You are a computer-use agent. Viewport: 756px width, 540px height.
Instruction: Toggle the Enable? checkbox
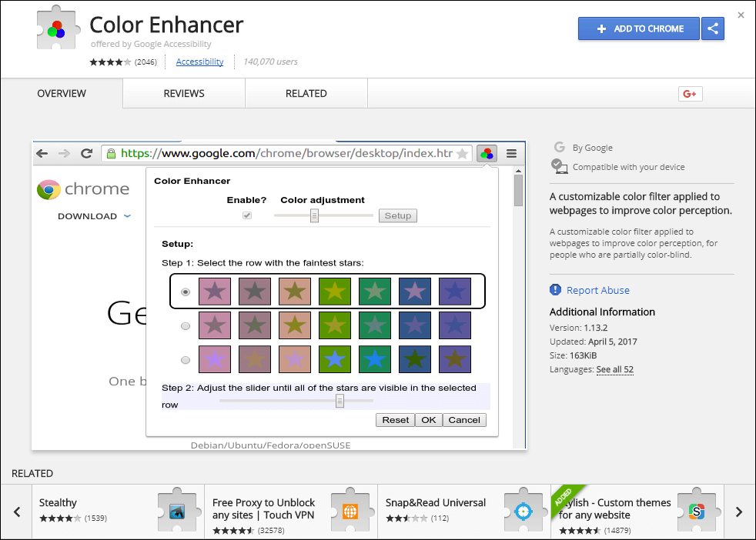[x=247, y=215]
